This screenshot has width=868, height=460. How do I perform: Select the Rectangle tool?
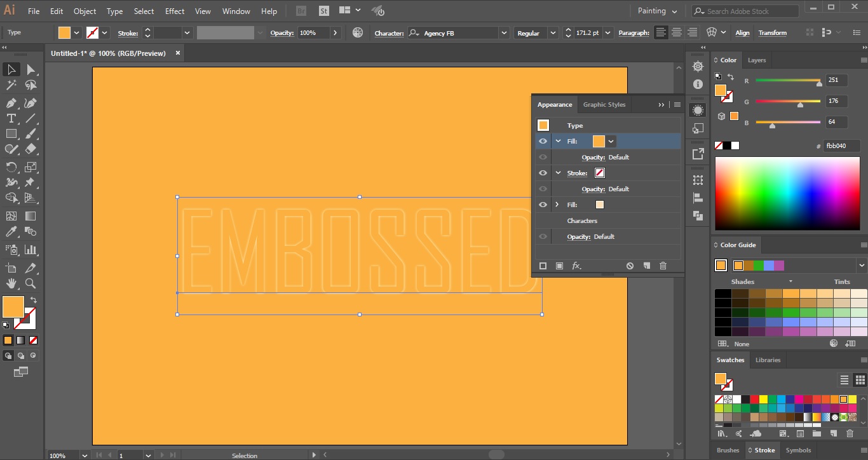click(10, 133)
